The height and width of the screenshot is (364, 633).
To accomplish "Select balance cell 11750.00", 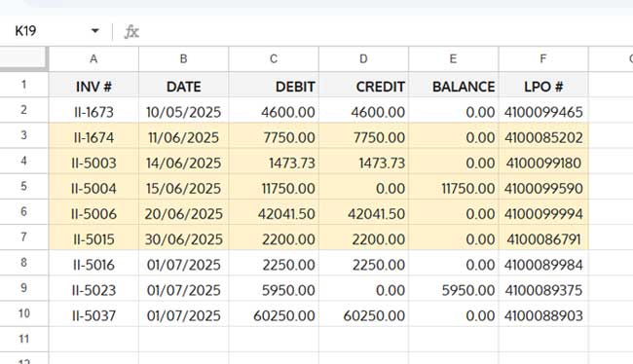I will pyautogui.click(x=454, y=187).
